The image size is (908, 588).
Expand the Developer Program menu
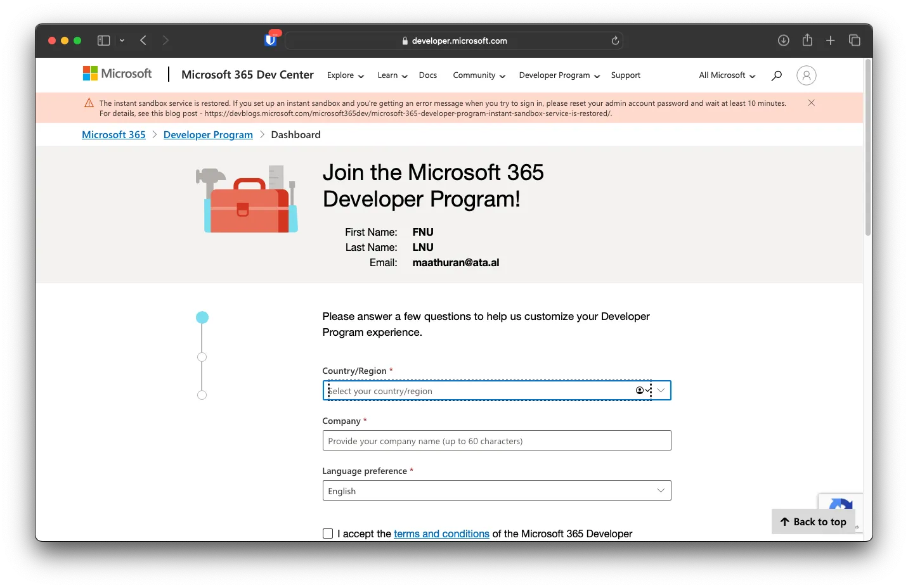click(x=559, y=75)
